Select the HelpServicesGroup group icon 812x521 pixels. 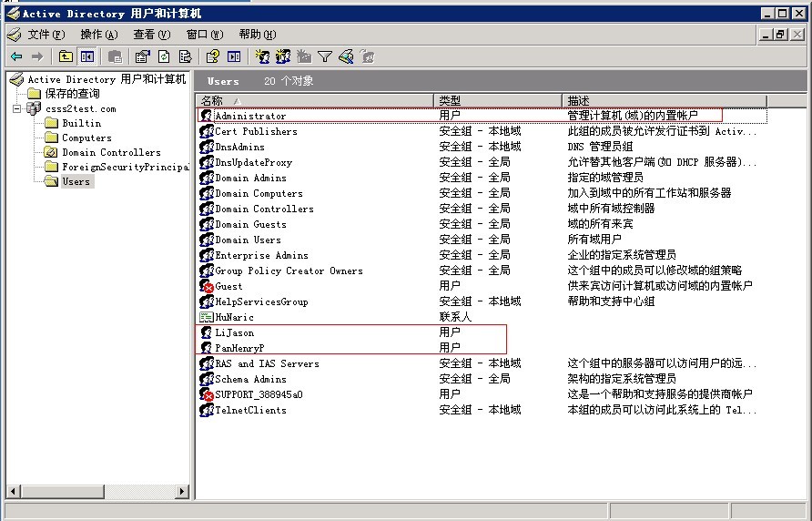[206, 301]
